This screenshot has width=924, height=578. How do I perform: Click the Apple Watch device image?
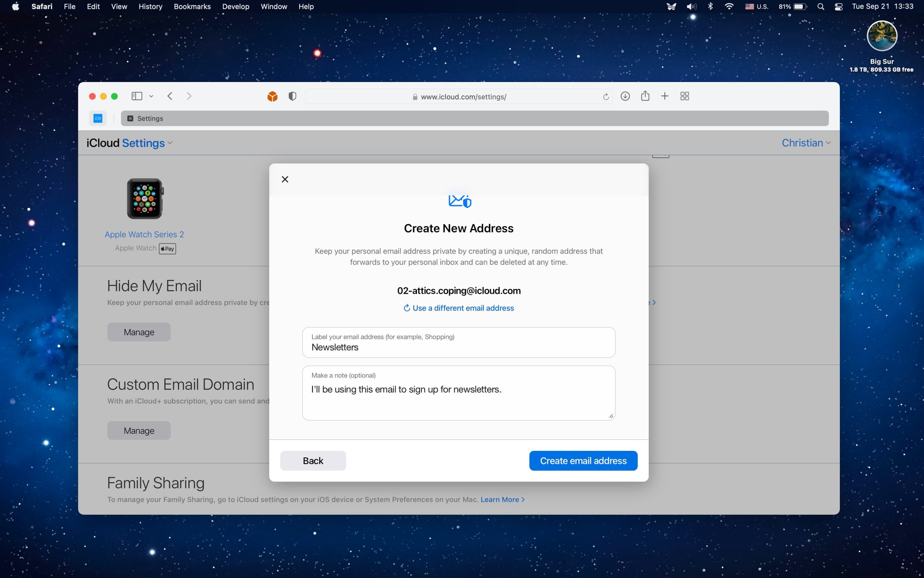(x=145, y=199)
